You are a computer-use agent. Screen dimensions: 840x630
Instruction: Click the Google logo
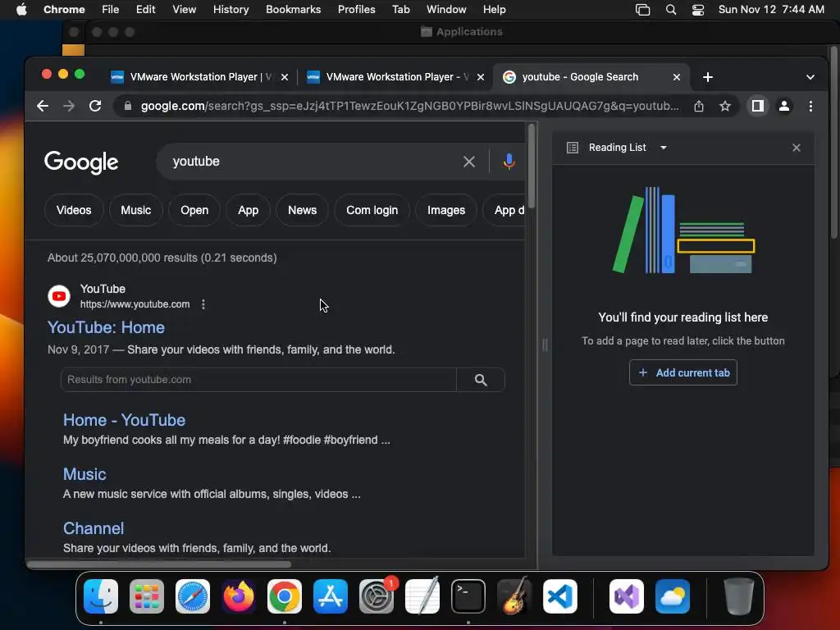click(x=81, y=162)
